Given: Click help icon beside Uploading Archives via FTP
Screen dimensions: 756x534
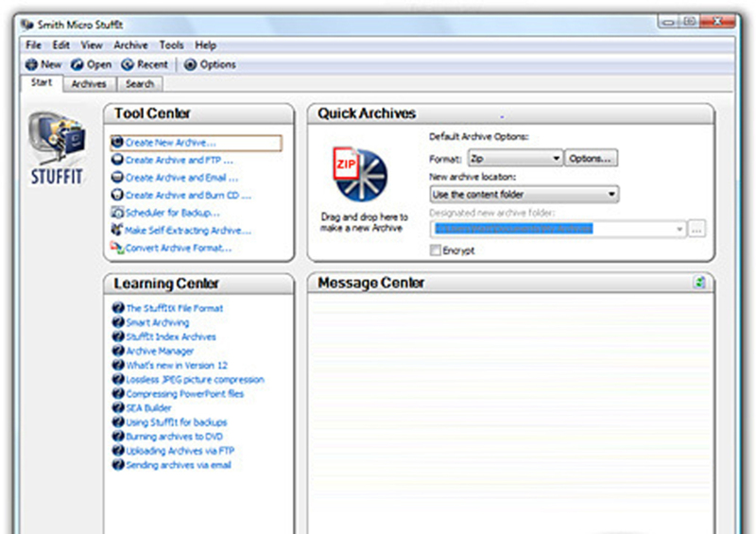Looking at the screenshot, I should pyautogui.click(x=118, y=450).
